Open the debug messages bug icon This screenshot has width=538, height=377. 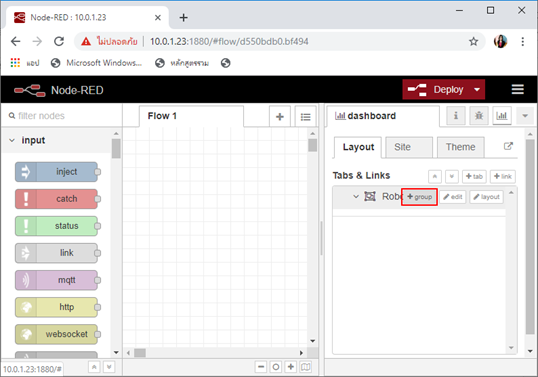click(479, 116)
